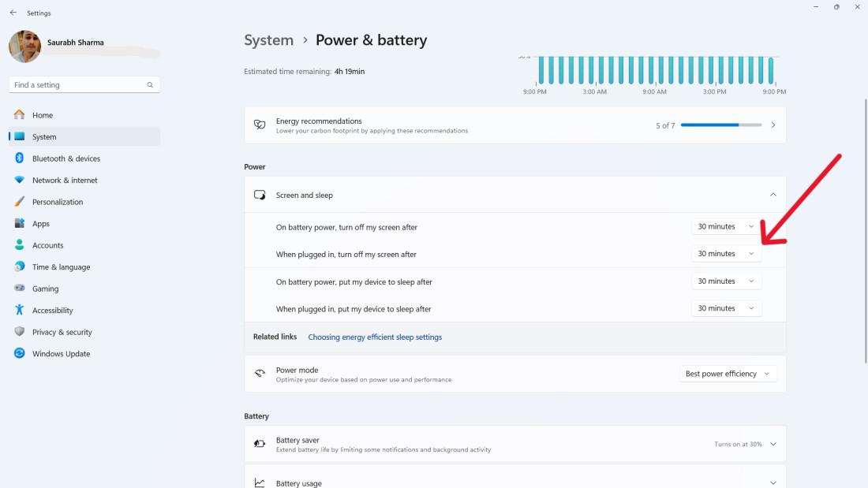Screen dimensions: 868x488
Task: Select Time & language in sidebar
Action: [61, 267]
